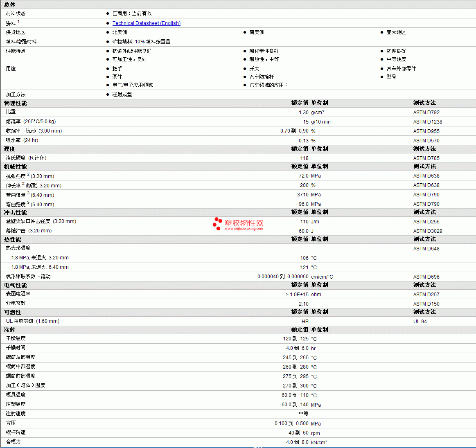Click the 介电常数 row label

pos(16,303)
